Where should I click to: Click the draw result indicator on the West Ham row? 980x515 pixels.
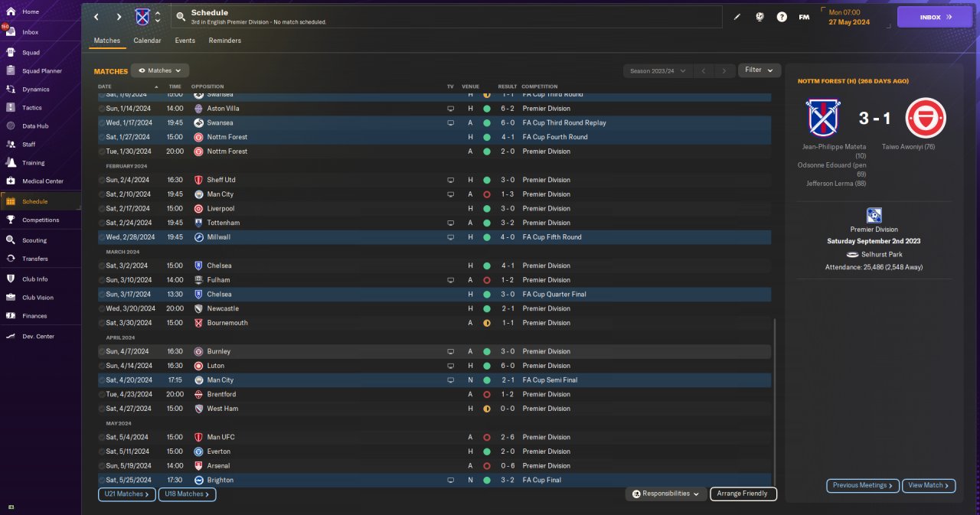[486, 409]
